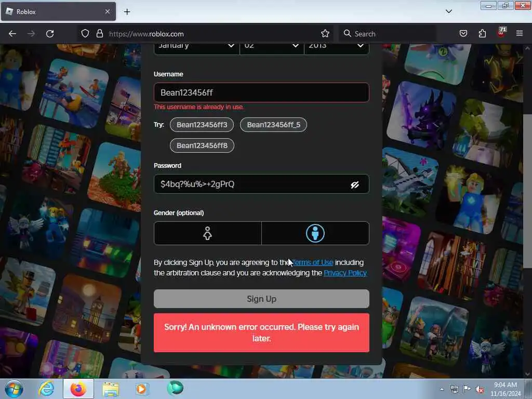This screenshot has width=532, height=399.
Task: Open the list all tabs chevron
Action: [448, 11]
